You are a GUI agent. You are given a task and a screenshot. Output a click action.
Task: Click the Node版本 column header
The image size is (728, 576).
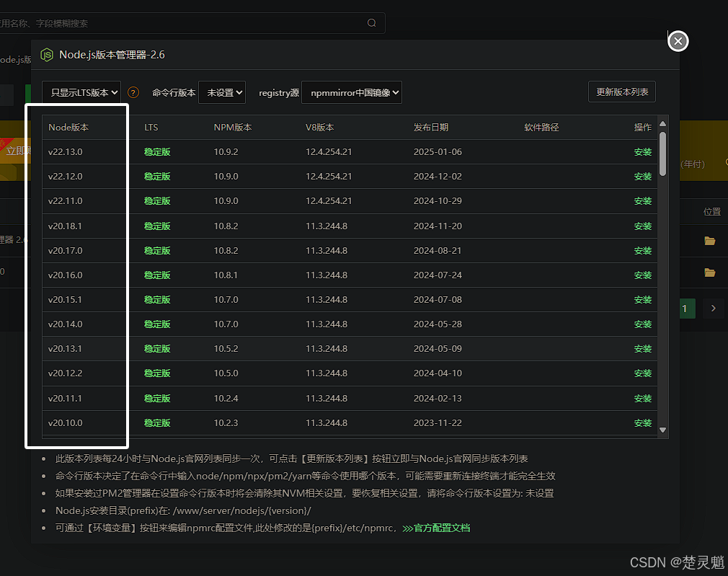tap(68, 128)
